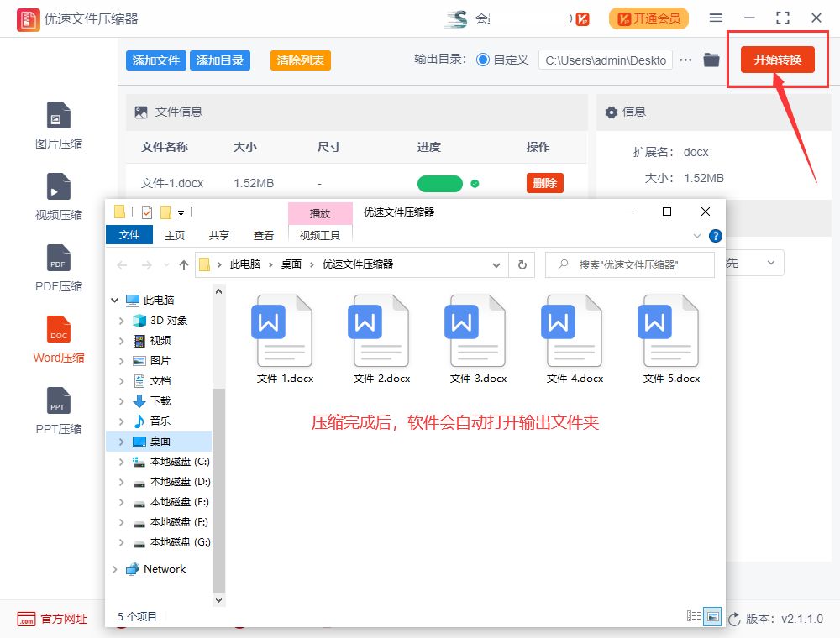This screenshot has height=638, width=840.
Task: Select the 自定义 output directory radio
Action: click(x=483, y=60)
